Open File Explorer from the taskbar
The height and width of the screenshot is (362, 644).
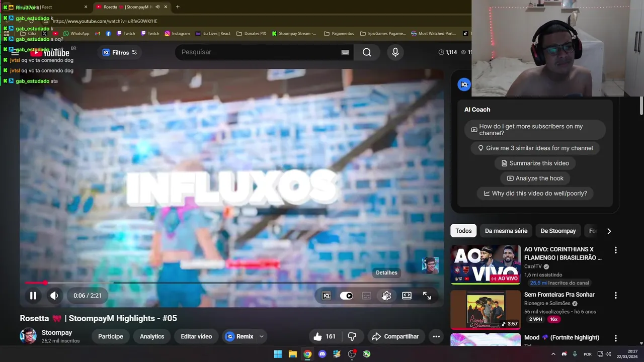click(292, 354)
